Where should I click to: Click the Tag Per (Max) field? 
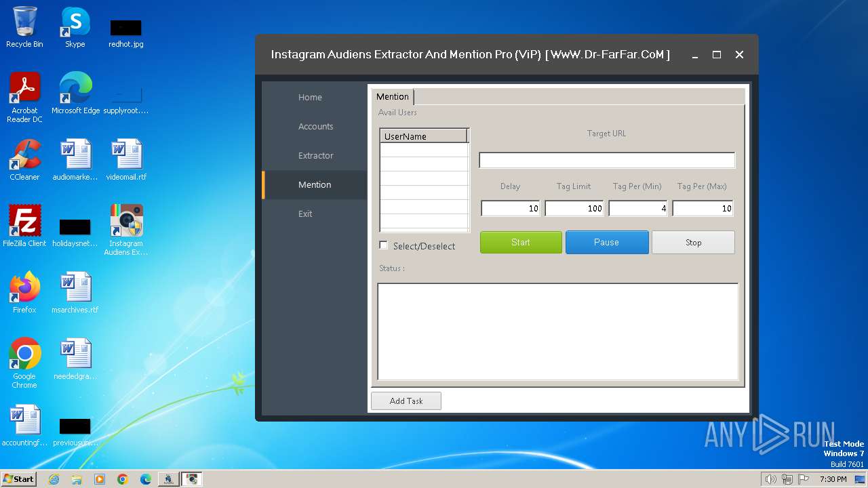[x=703, y=208]
